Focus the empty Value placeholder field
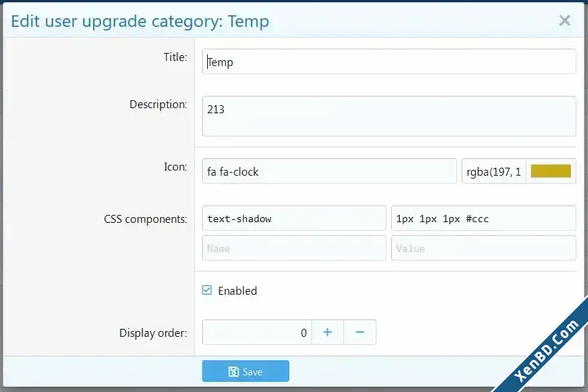The image size is (588, 392). point(483,248)
